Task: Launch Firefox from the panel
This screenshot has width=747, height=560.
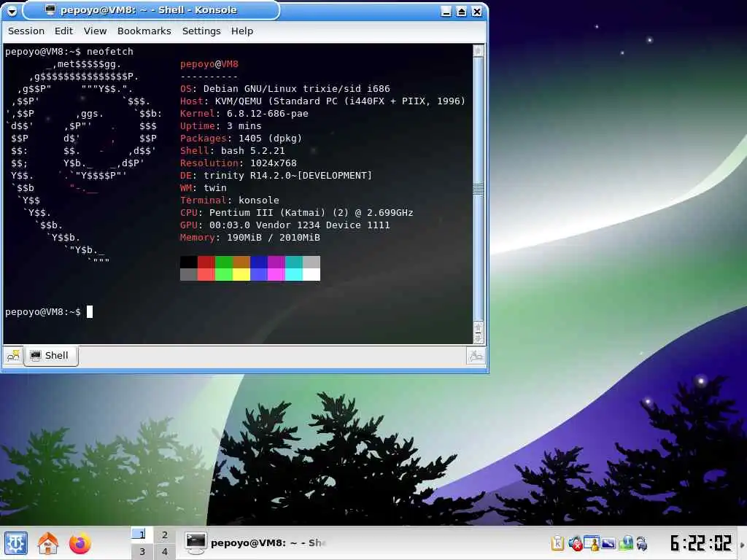Action: [x=80, y=542]
